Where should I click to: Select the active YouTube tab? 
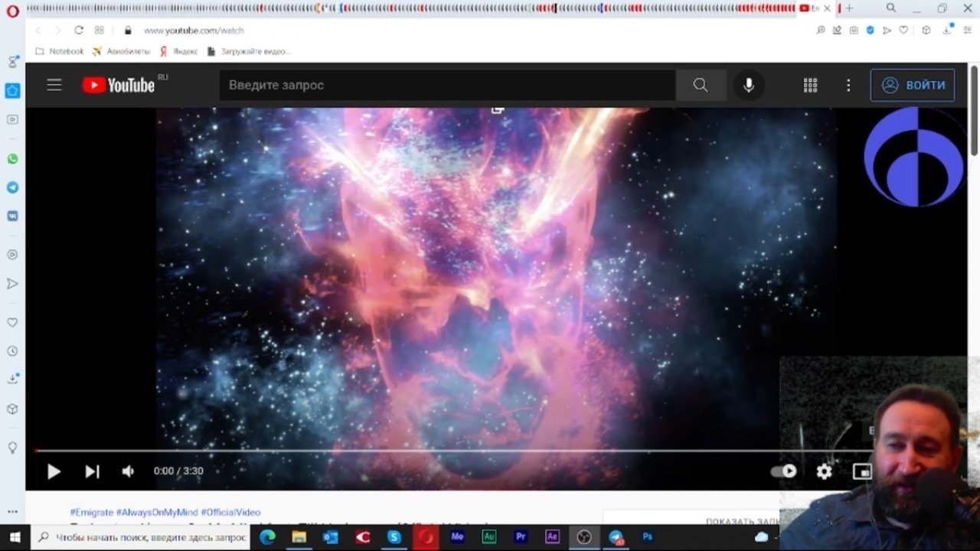coord(815,8)
